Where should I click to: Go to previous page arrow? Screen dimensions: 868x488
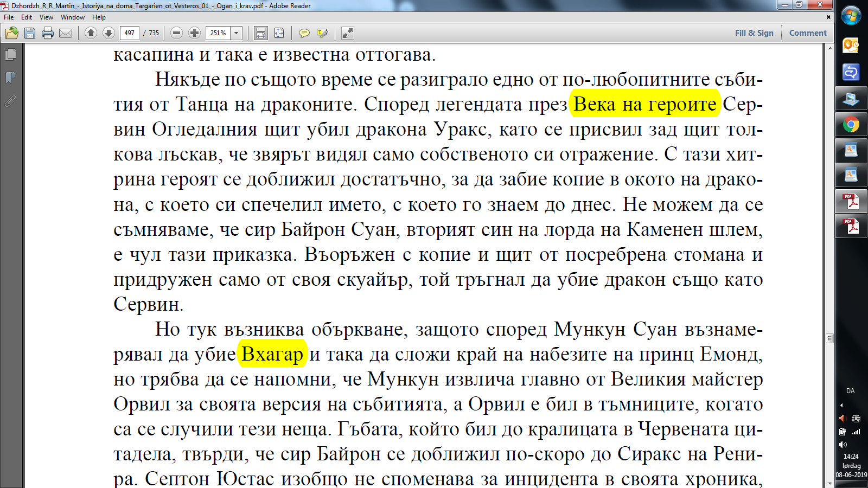91,33
